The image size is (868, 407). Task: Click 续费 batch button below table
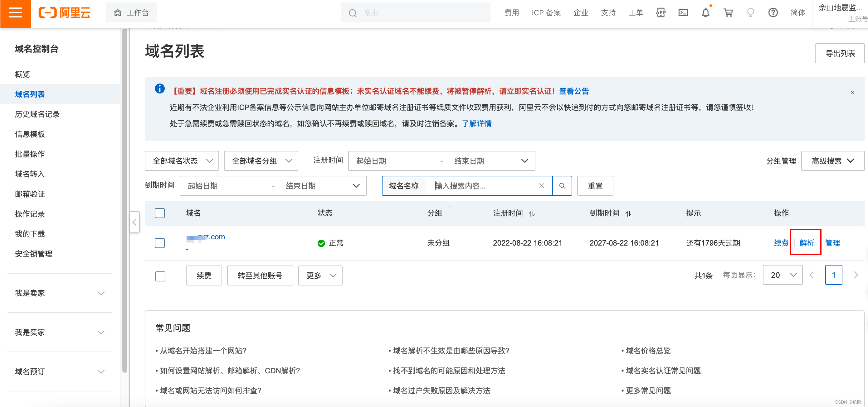pyautogui.click(x=204, y=276)
